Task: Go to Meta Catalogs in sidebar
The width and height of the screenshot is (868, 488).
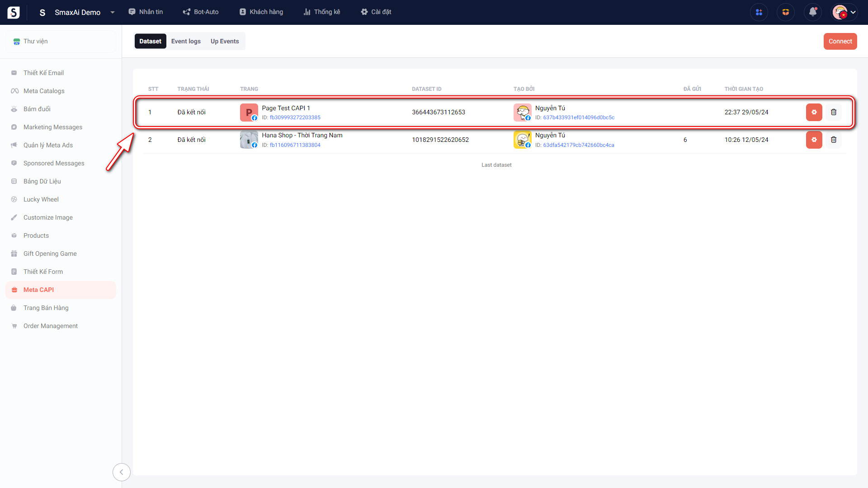Action: (44, 91)
